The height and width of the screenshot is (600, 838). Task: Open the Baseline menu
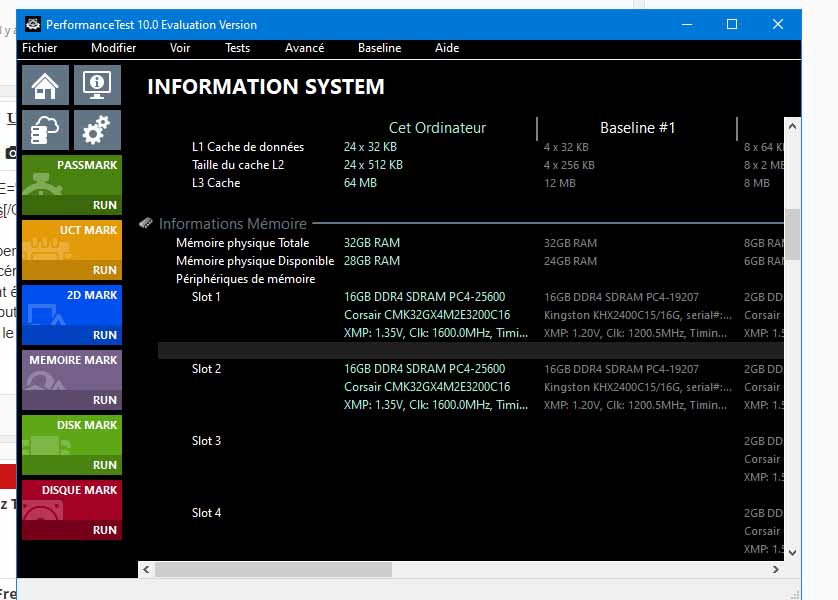pyautogui.click(x=379, y=48)
